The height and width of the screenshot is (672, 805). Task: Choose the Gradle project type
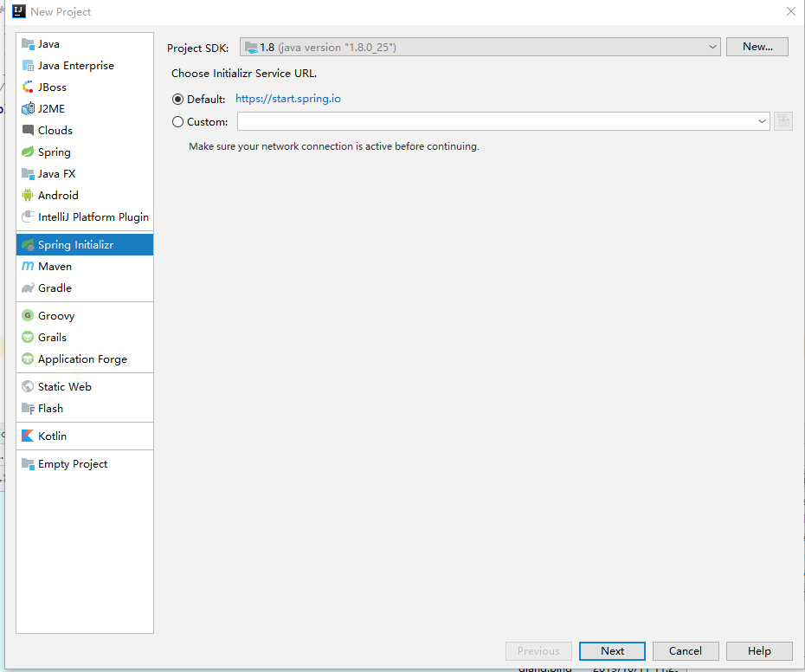click(53, 288)
